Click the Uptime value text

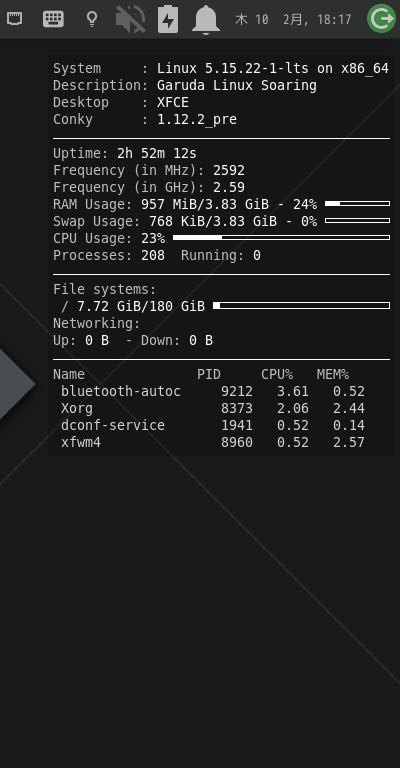click(157, 154)
